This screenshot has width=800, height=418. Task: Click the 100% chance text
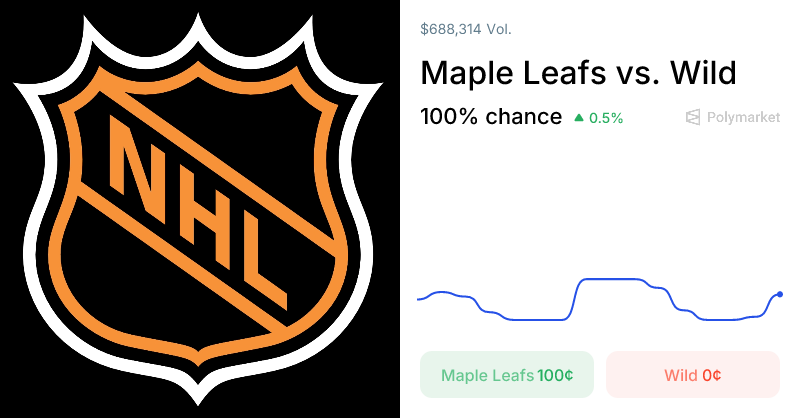(491, 116)
